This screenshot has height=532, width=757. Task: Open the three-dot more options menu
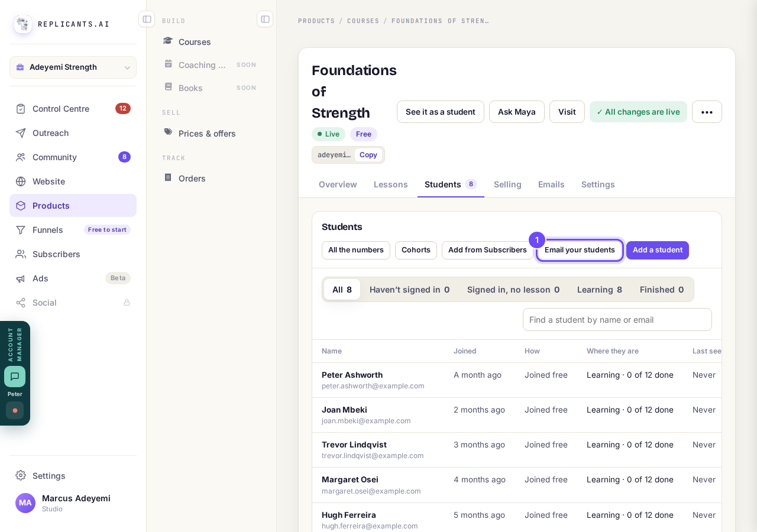(x=707, y=112)
